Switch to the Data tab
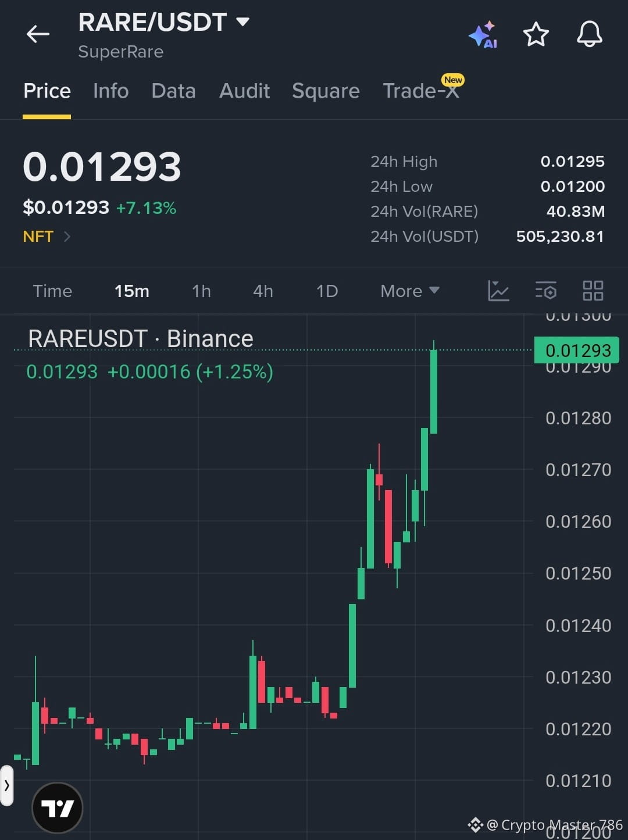 173,91
